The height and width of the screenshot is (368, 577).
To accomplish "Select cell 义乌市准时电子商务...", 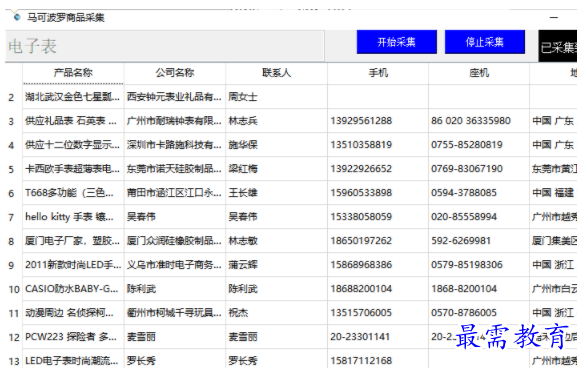I will click(175, 265).
